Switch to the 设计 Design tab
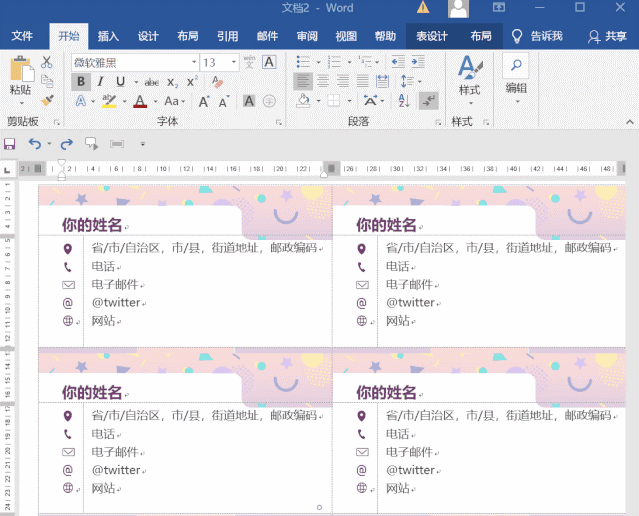This screenshot has width=639, height=516. click(148, 36)
